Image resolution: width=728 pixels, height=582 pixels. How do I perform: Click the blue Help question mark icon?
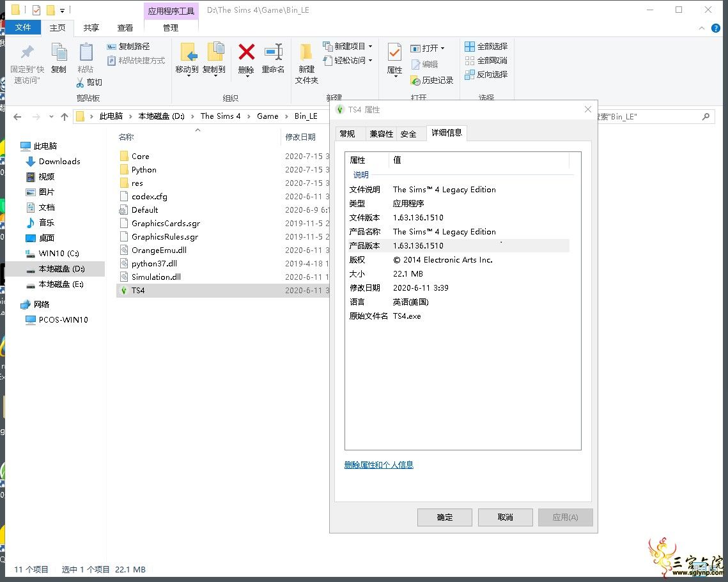(716, 28)
